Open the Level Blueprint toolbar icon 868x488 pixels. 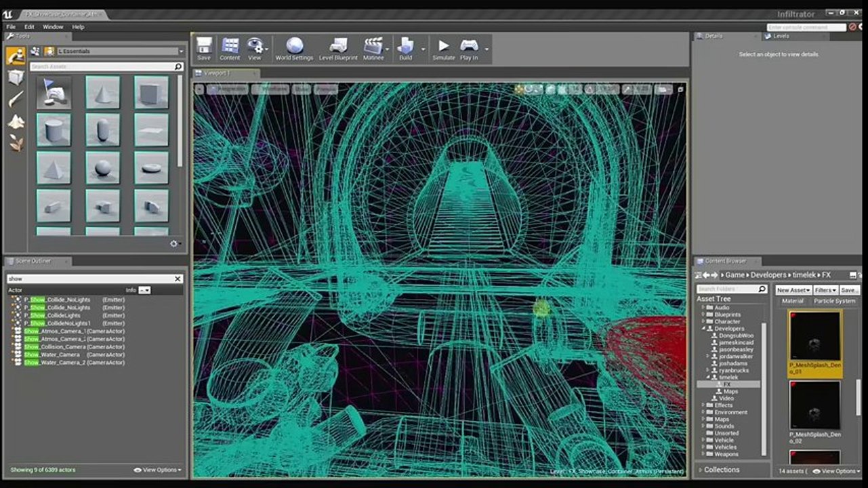[x=338, y=49]
